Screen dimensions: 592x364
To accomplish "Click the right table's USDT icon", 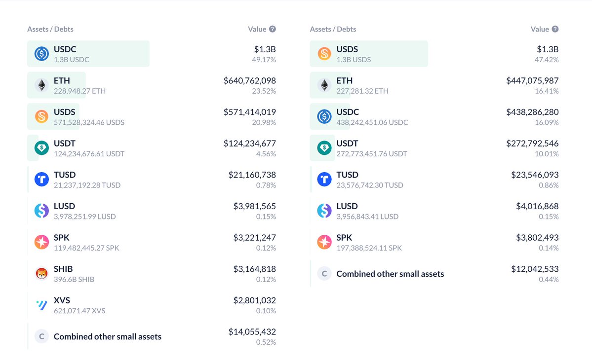I will point(324,148).
